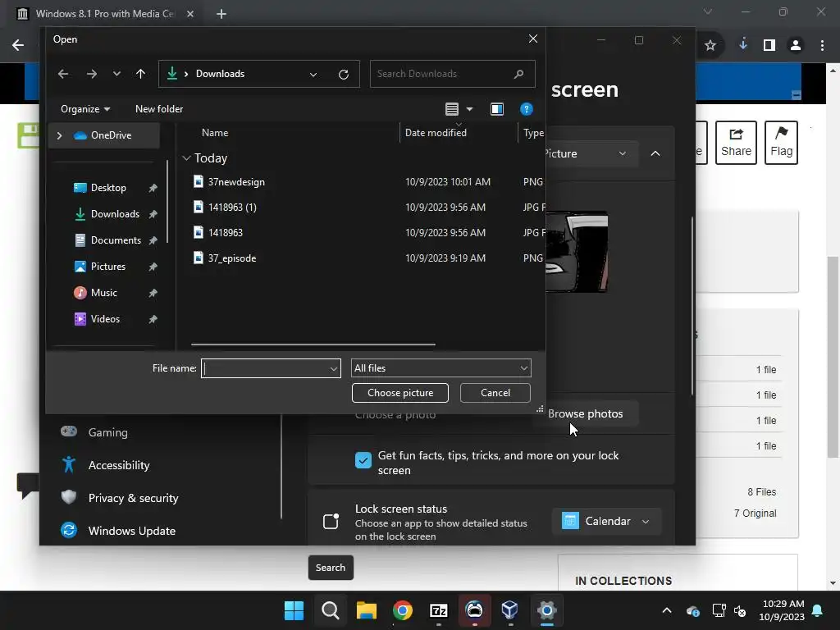Unpin Desktop via its pin icon
The width and height of the screenshot is (840, 630).
point(153,188)
